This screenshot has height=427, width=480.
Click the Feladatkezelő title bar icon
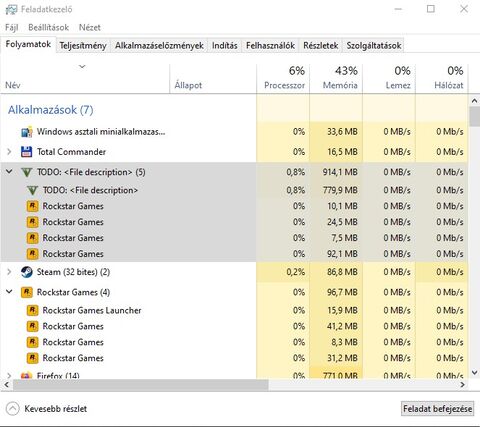click(11, 9)
